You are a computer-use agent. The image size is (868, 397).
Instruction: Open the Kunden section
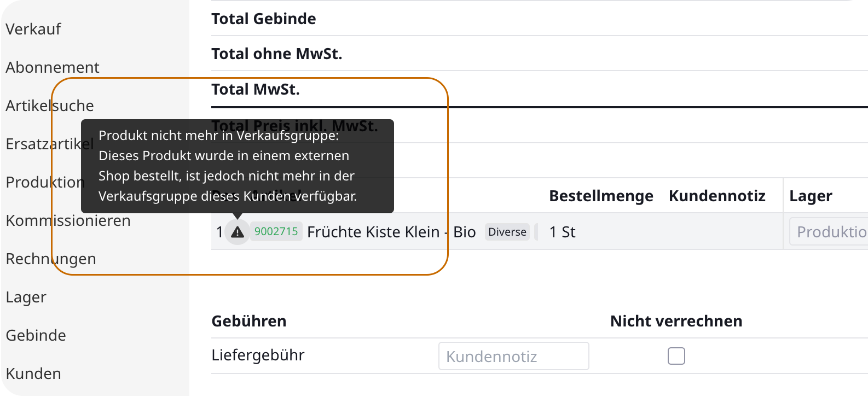(33, 373)
